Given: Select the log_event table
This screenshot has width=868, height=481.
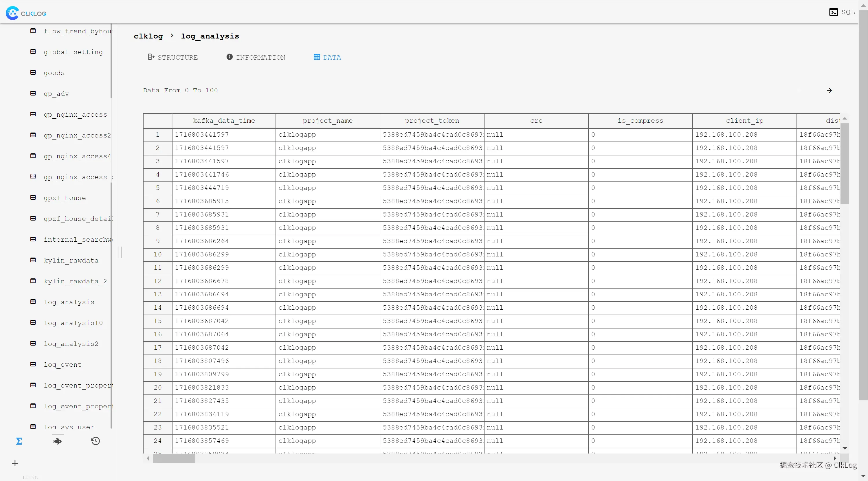Looking at the screenshot, I should click(62, 364).
